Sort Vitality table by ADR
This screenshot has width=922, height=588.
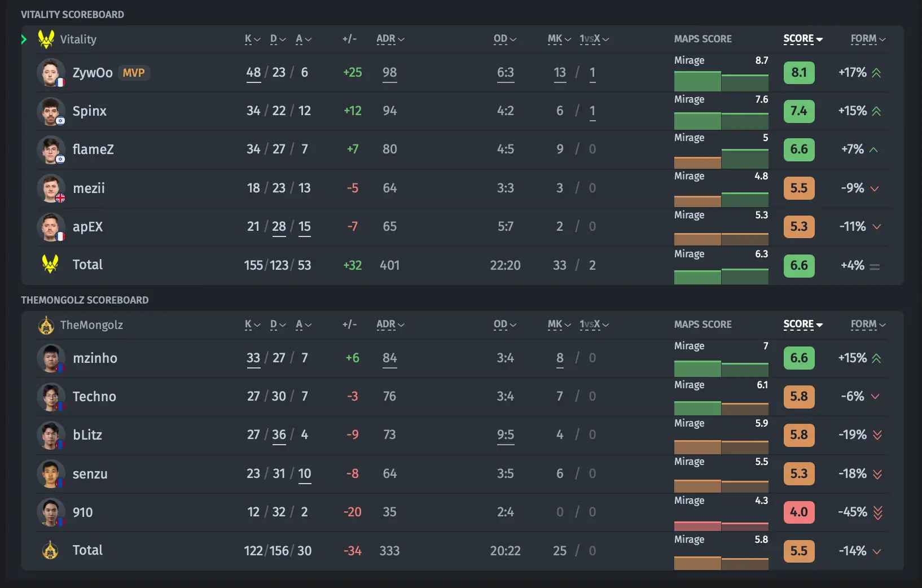(390, 39)
